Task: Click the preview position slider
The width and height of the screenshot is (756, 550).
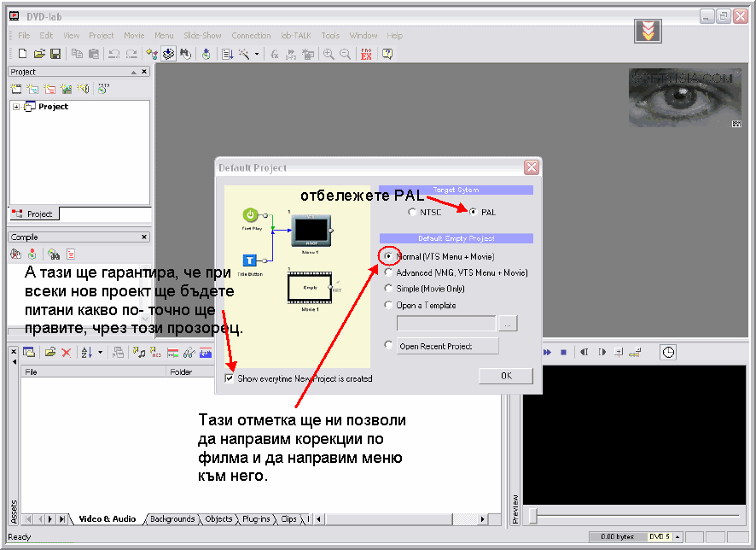Action: pos(532,516)
